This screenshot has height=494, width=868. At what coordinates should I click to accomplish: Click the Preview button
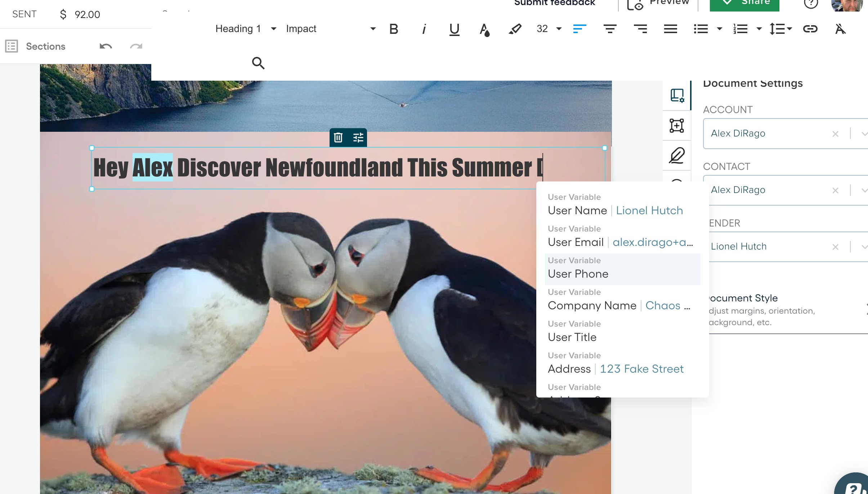tap(658, 4)
